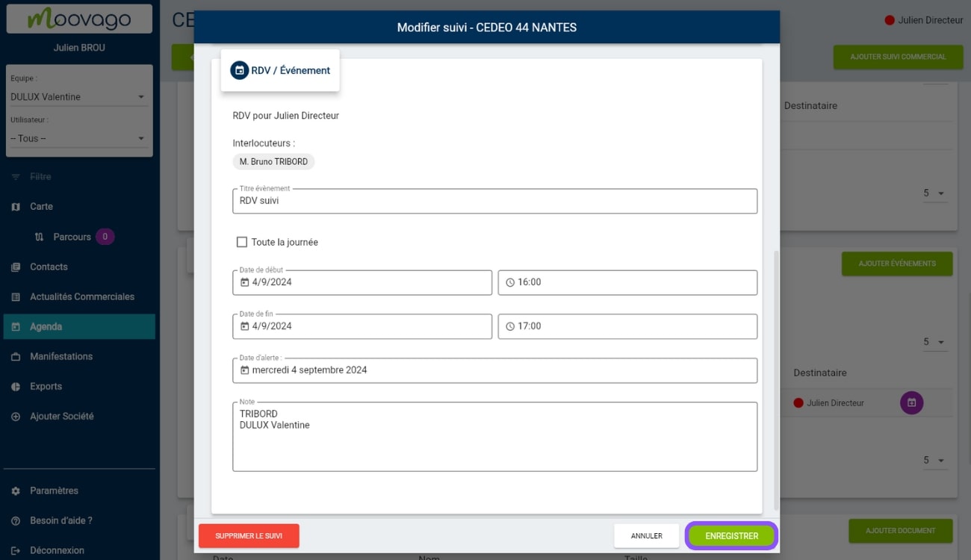Open rows-per-page 5 dropdown above Ajouter Événements
This screenshot has width=971, height=560.
[x=934, y=193]
